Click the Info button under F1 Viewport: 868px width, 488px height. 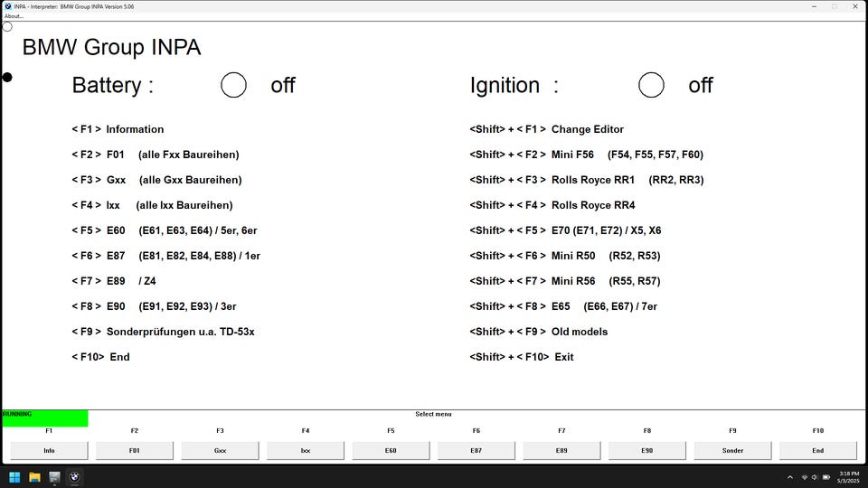[49, 450]
